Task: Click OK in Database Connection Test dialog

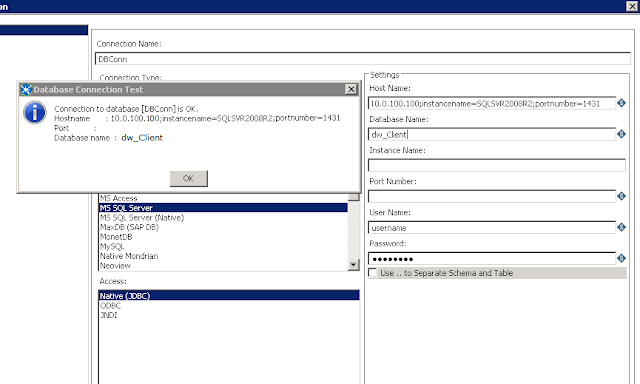Action: tap(189, 178)
